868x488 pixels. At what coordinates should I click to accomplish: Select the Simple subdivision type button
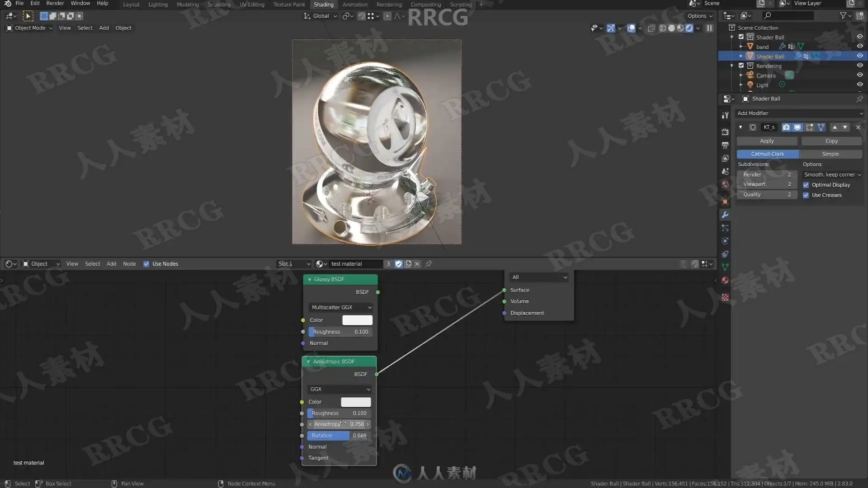click(830, 154)
